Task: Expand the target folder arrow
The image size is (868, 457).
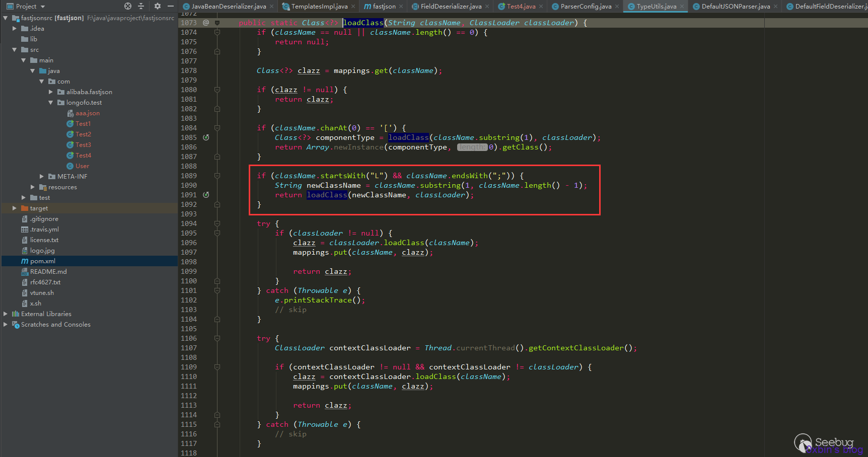Action: click(x=15, y=208)
